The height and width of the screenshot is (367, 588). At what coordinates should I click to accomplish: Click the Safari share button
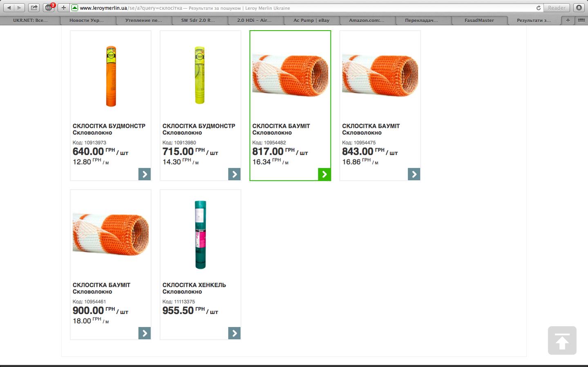click(x=34, y=8)
